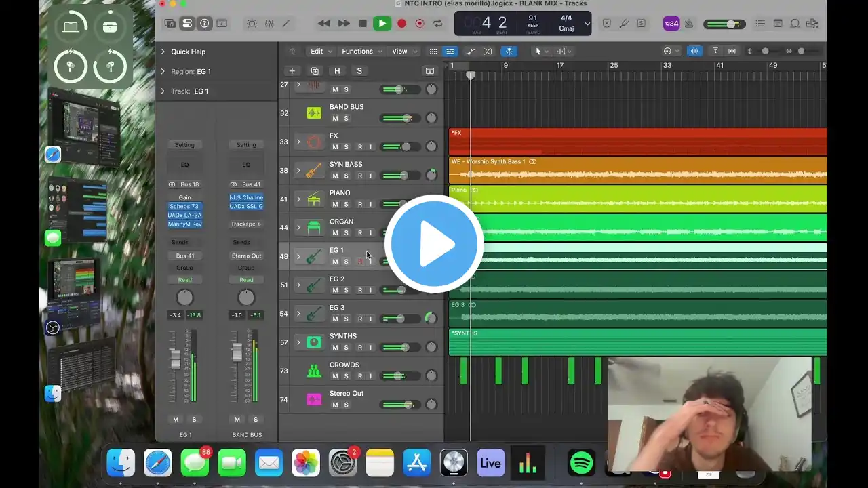Screen dimensions: 868x488
Task: Open the Scheps 73 plug-in slot
Action: click(184, 206)
